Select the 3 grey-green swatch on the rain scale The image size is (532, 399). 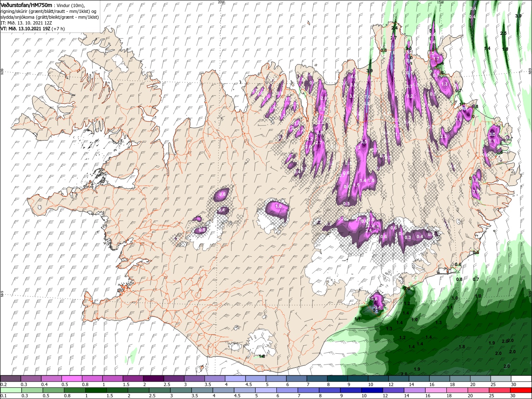pos(180,390)
